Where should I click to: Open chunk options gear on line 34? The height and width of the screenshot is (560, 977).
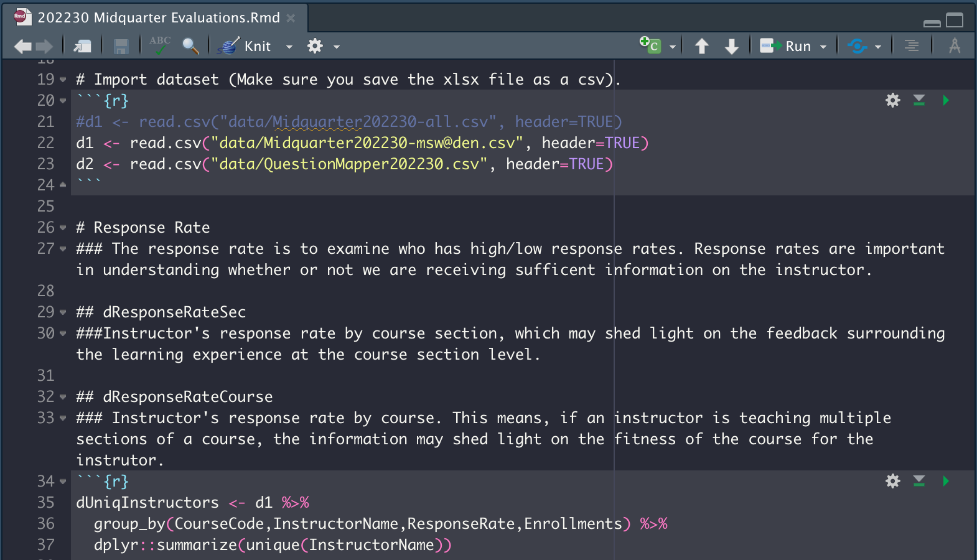click(893, 481)
